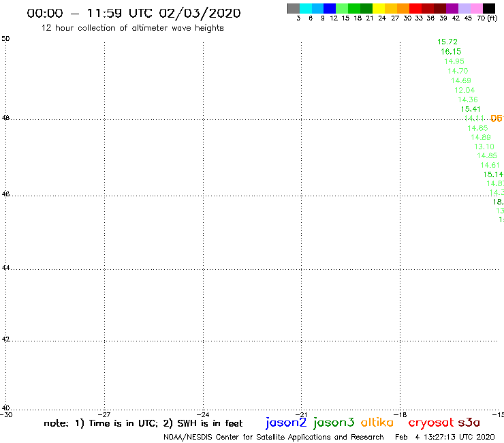Pick the sky blue color bar swatch
Image resolution: width=504 pixels, height=443 pixels.
(318, 8)
